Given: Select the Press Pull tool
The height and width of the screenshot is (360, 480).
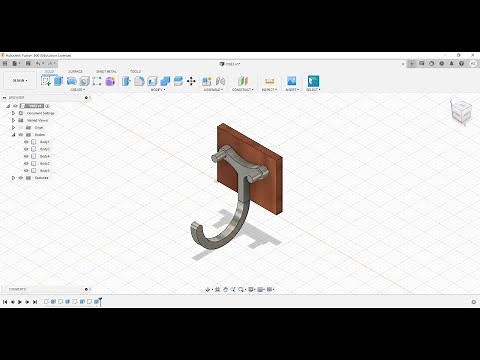Looking at the screenshot, I should 126,81.
